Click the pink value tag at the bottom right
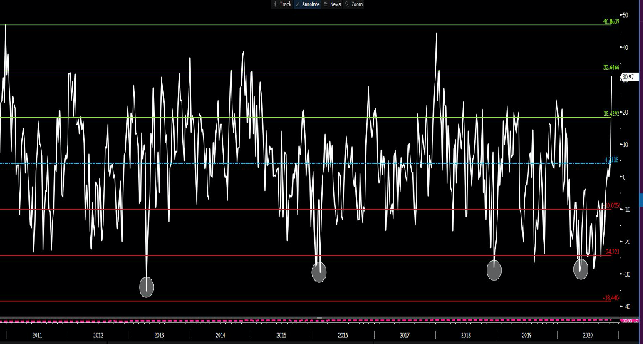 [630, 320]
